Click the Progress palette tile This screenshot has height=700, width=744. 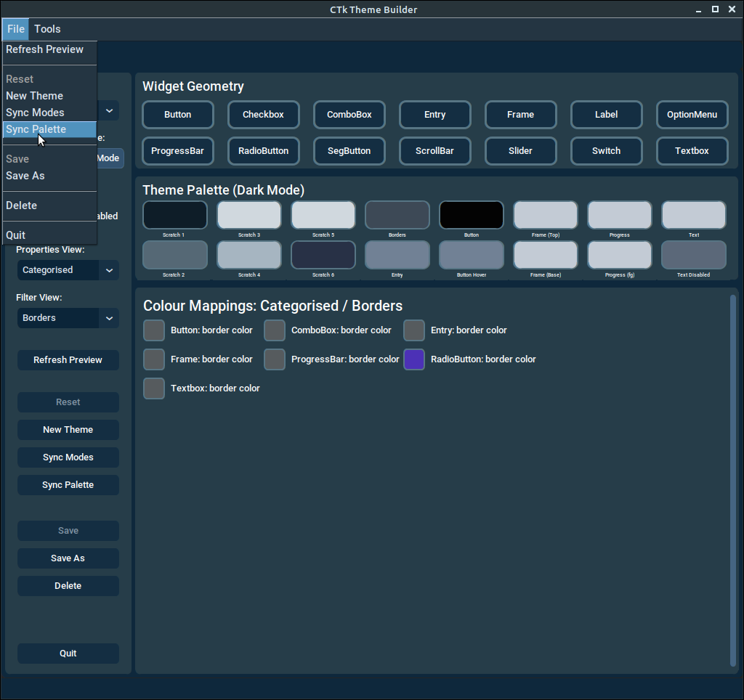tap(620, 215)
